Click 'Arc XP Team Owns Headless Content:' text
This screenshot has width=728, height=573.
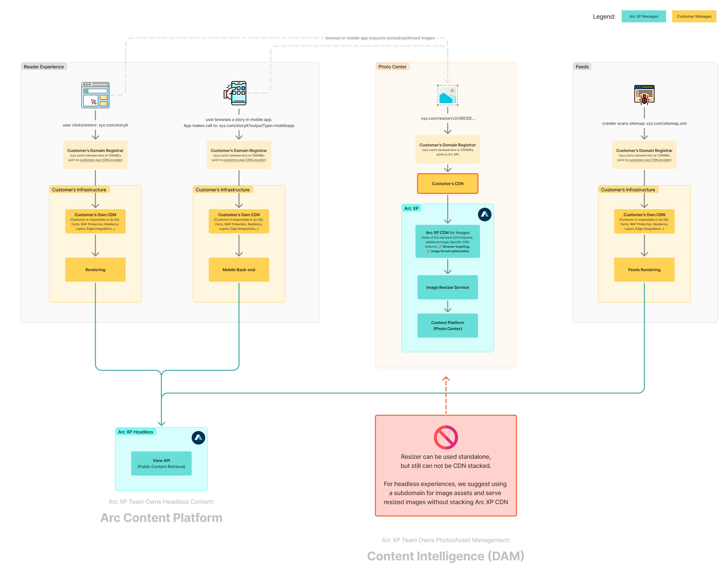coord(161,502)
